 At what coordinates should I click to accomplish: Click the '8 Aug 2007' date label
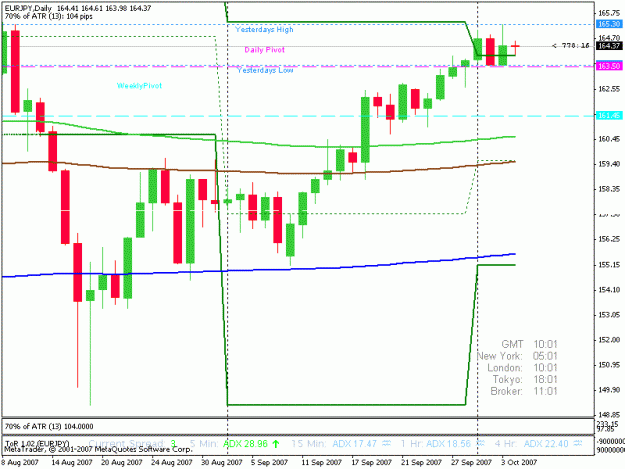pyautogui.click(x=20, y=462)
